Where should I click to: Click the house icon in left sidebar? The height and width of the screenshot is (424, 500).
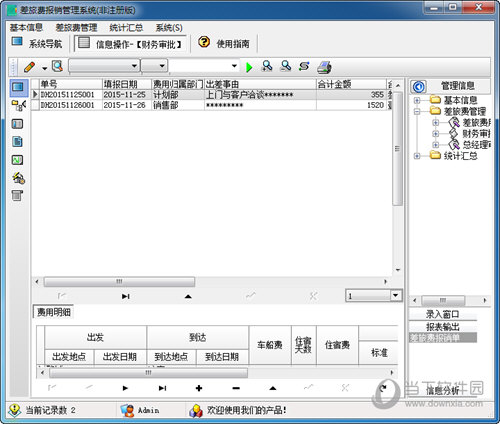click(18, 178)
